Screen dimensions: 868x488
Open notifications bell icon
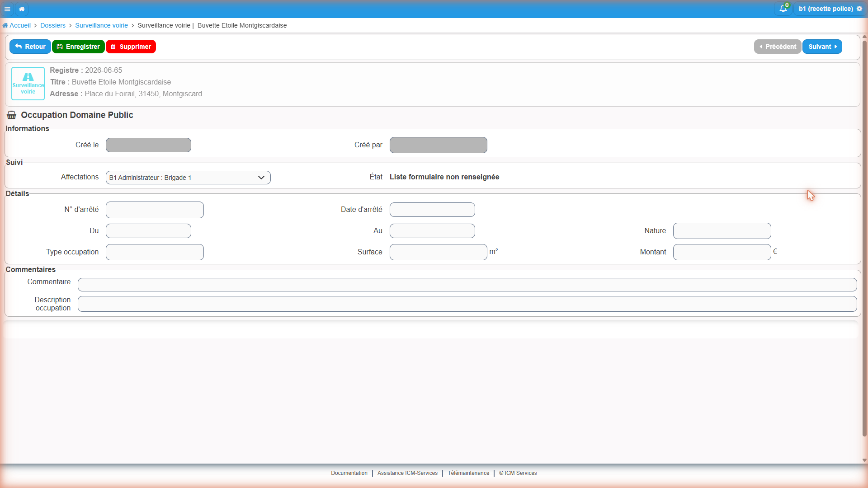click(x=783, y=9)
